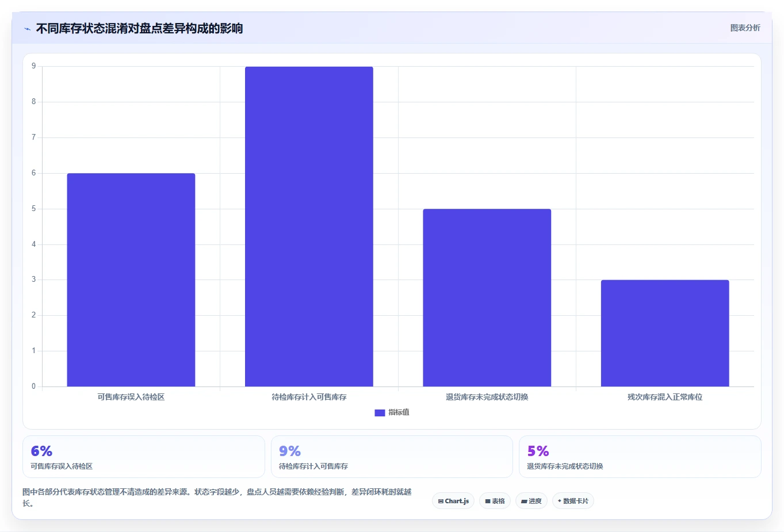Click the y-axis value 9

34,66
